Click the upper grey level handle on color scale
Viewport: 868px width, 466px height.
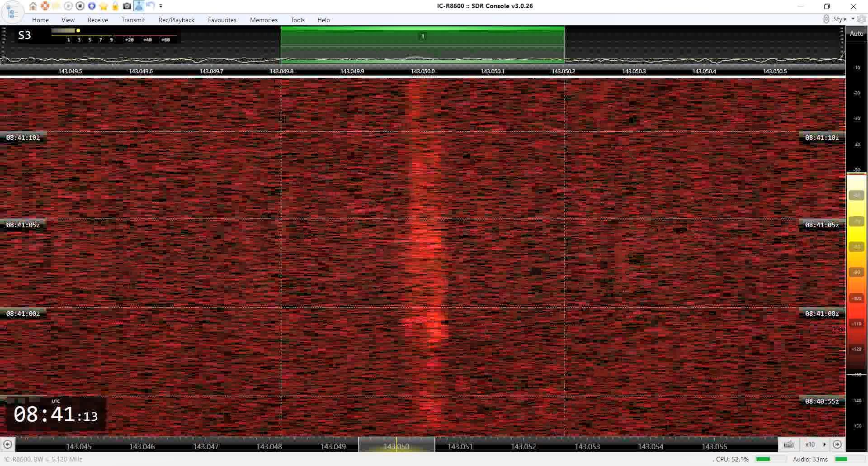coord(856,195)
